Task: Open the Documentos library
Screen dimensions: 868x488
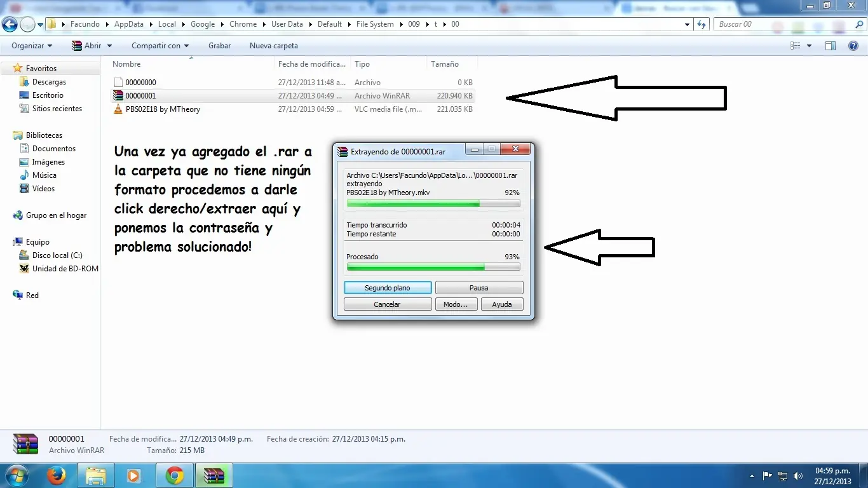Action: (53, 149)
